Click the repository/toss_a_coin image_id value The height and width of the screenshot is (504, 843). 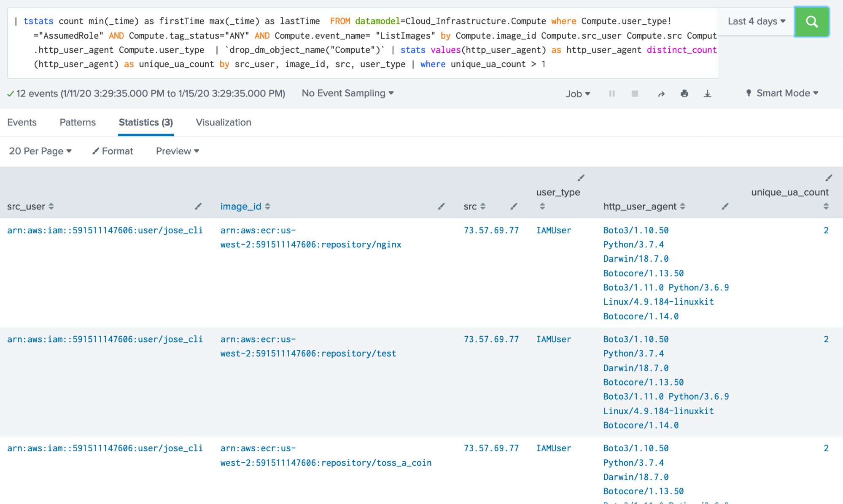pos(326,456)
